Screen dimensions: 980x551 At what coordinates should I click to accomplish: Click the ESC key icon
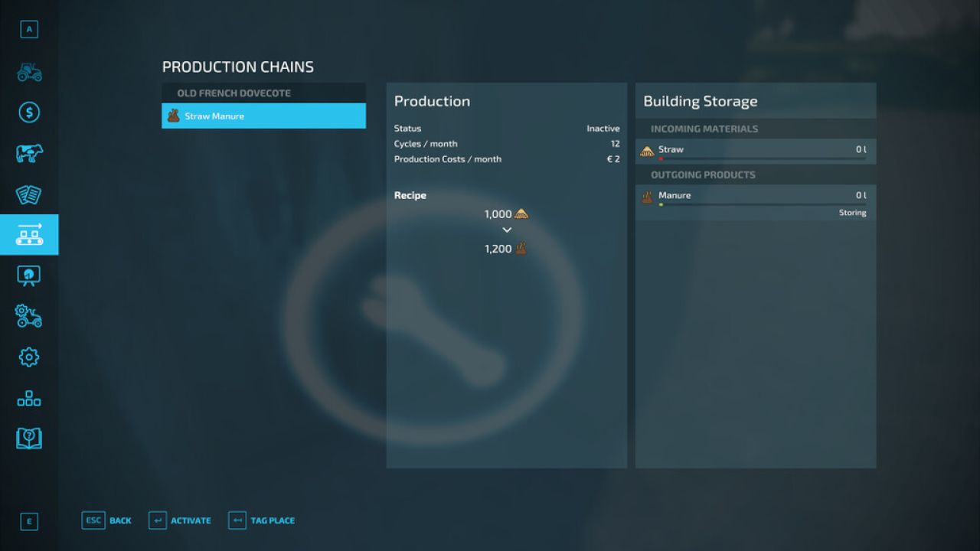pos(93,520)
